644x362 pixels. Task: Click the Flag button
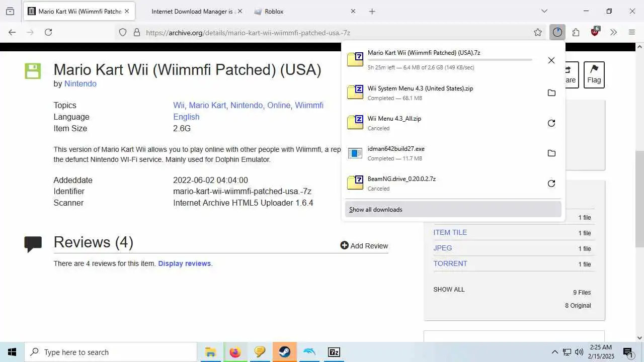(594, 75)
